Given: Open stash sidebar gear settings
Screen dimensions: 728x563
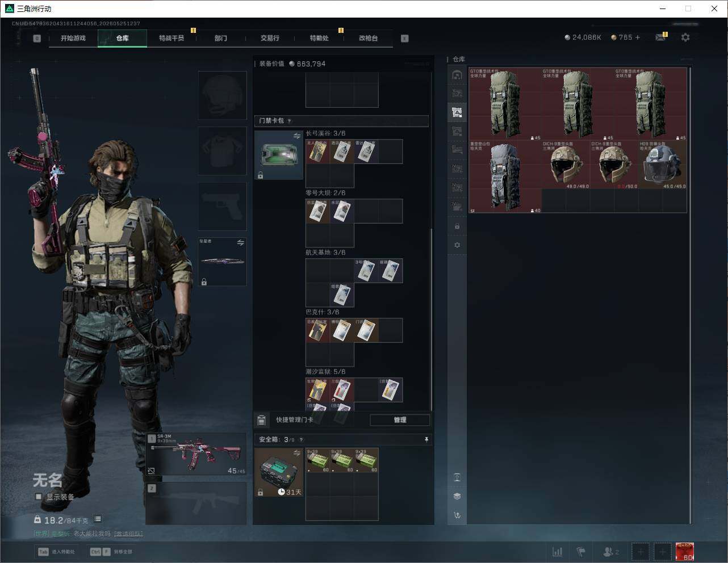Looking at the screenshot, I should 457,245.
